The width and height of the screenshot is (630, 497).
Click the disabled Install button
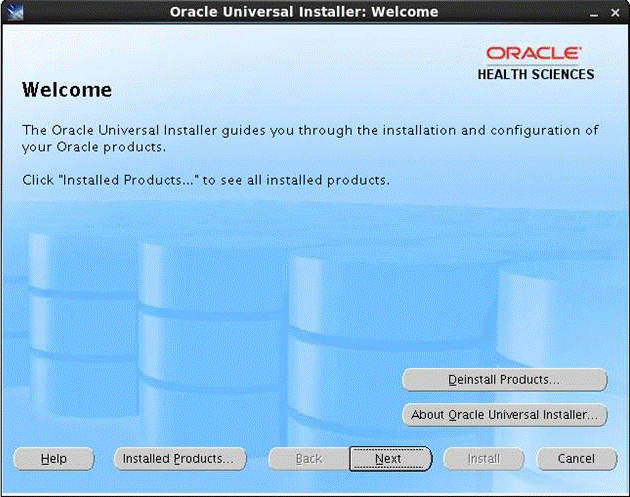pos(484,458)
